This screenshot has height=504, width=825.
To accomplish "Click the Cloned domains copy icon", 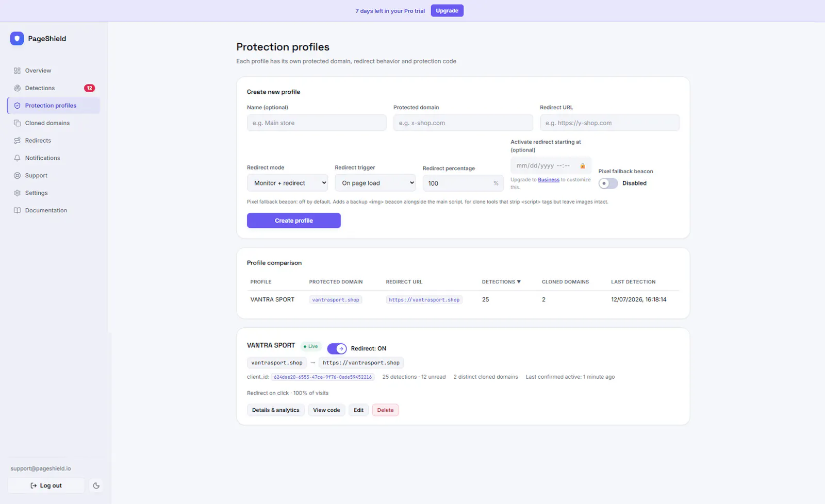I will click(x=17, y=123).
